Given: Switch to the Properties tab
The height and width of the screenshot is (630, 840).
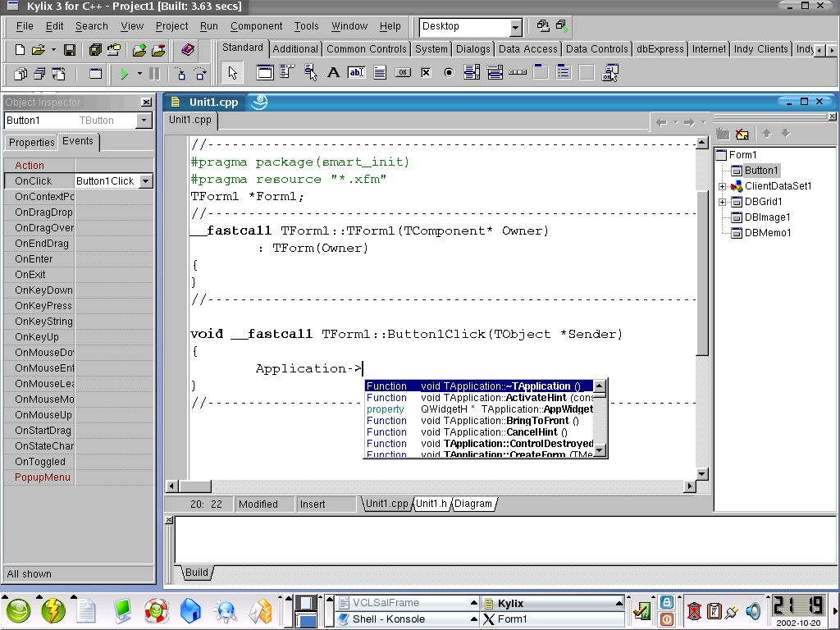Looking at the screenshot, I should pos(31,143).
